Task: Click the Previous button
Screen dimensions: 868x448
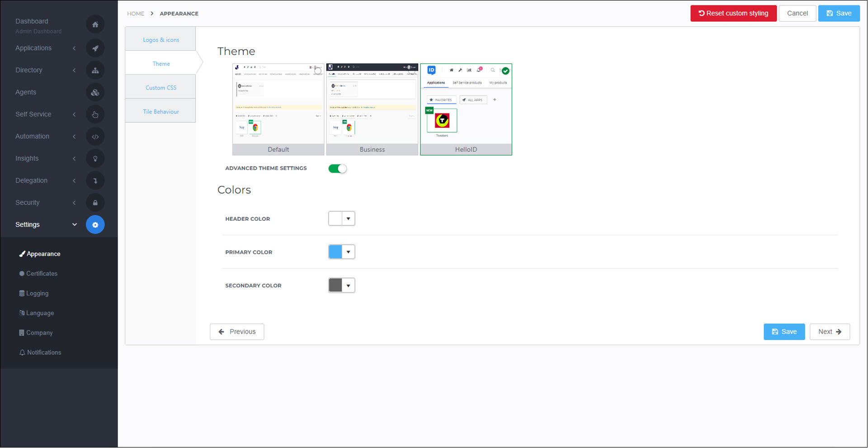Action: coord(237,332)
